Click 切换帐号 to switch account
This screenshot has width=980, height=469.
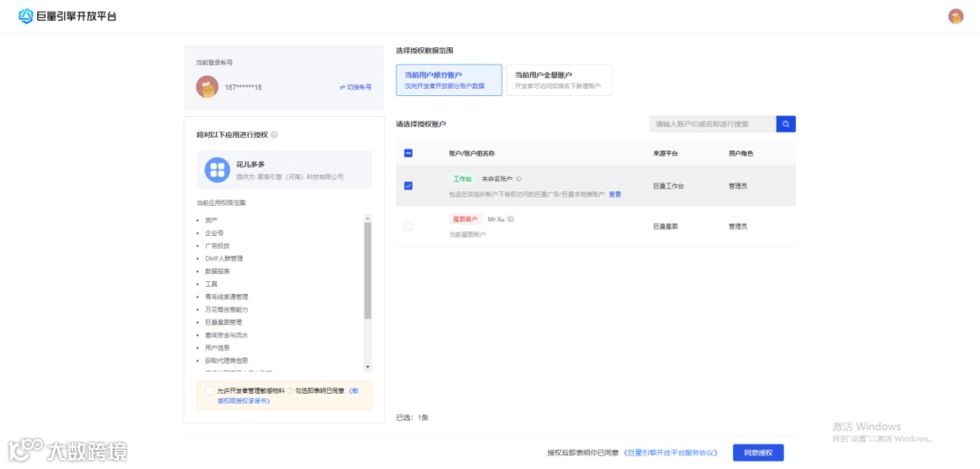tap(356, 87)
